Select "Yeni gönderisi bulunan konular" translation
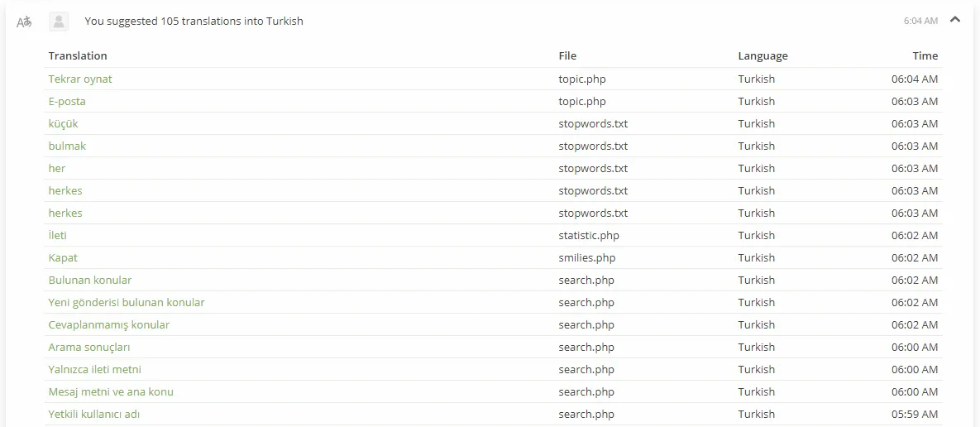 [x=127, y=303]
